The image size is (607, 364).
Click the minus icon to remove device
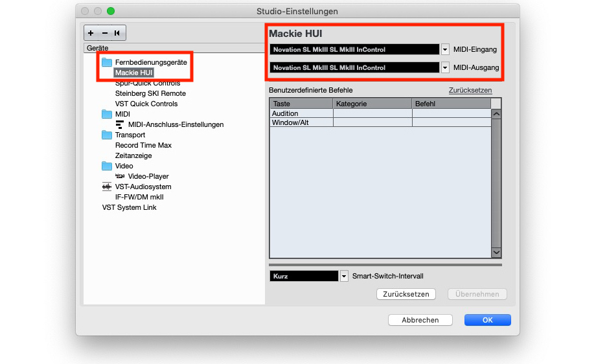[104, 33]
